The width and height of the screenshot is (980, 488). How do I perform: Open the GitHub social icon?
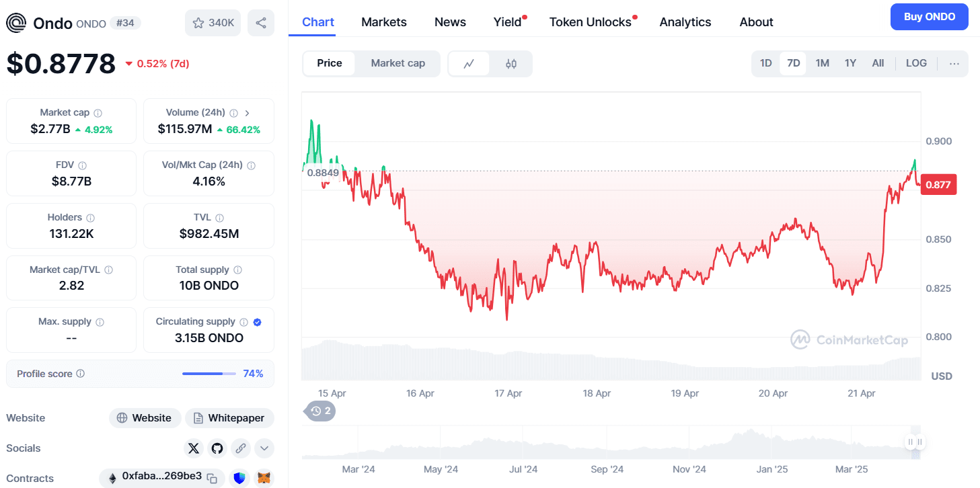pyautogui.click(x=217, y=448)
